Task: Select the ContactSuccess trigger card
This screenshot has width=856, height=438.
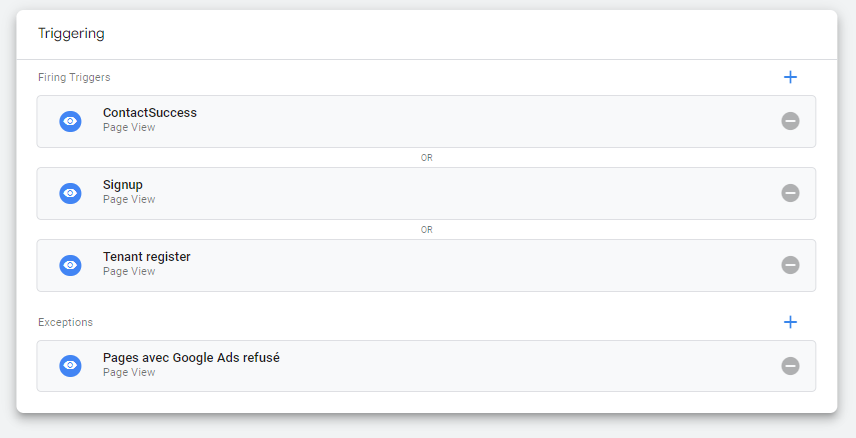Action: (426, 121)
